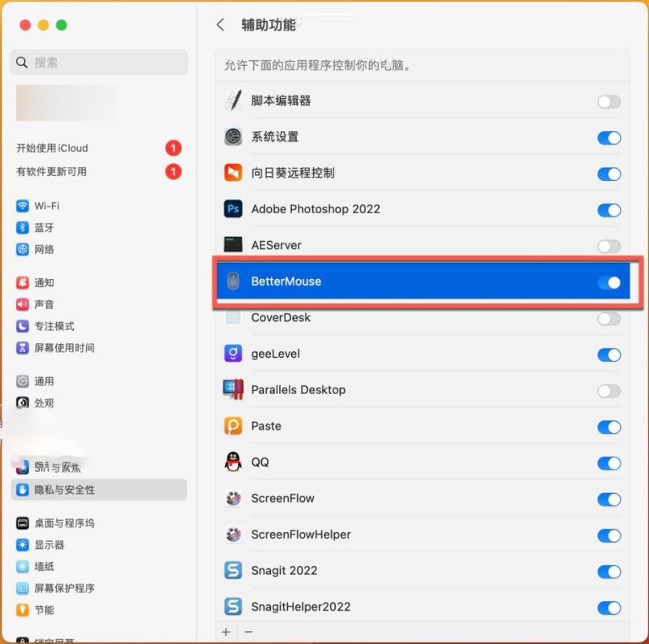The height and width of the screenshot is (644, 649).
Task: Remove selected app with minus button
Action: click(248, 632)
